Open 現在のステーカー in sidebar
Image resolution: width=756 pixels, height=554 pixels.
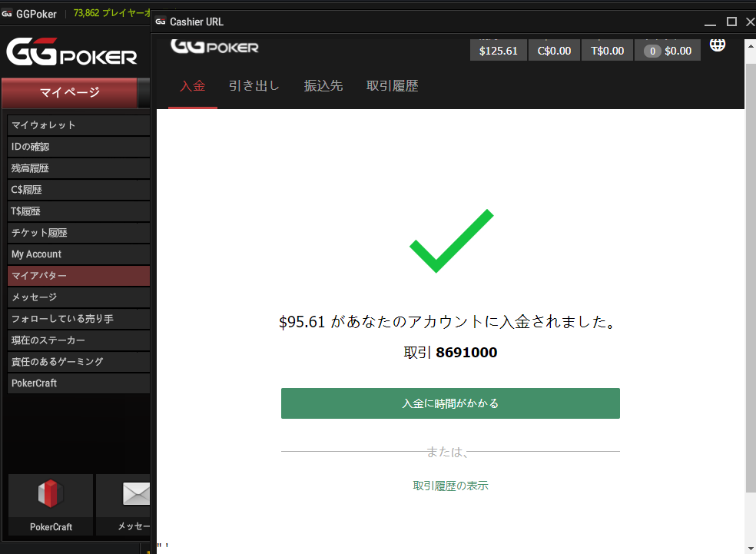(78, 340)
